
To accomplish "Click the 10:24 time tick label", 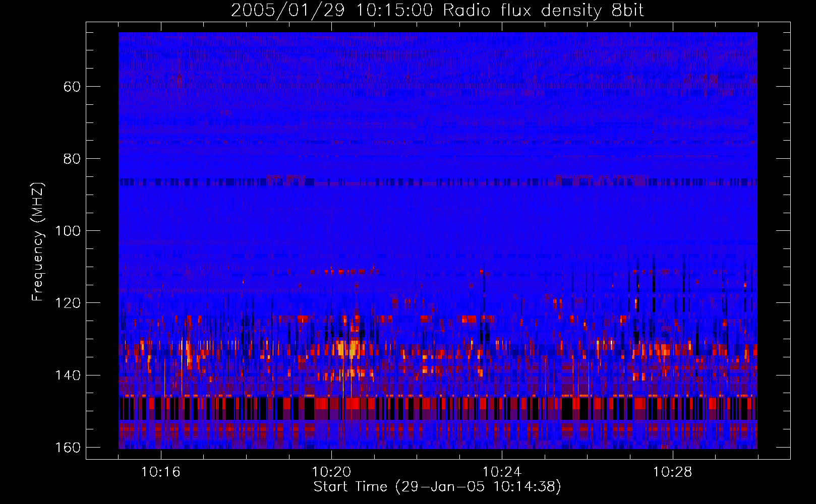I will (x=502, y=472).
